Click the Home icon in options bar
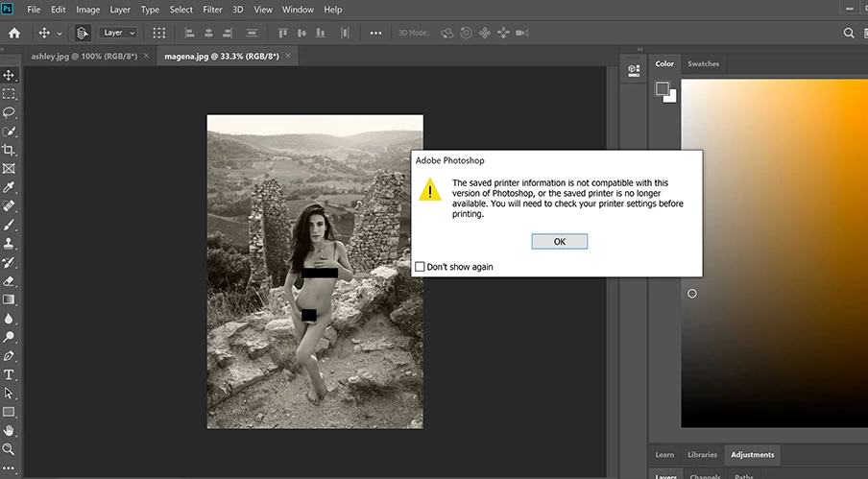 click(x=13, y=33)
